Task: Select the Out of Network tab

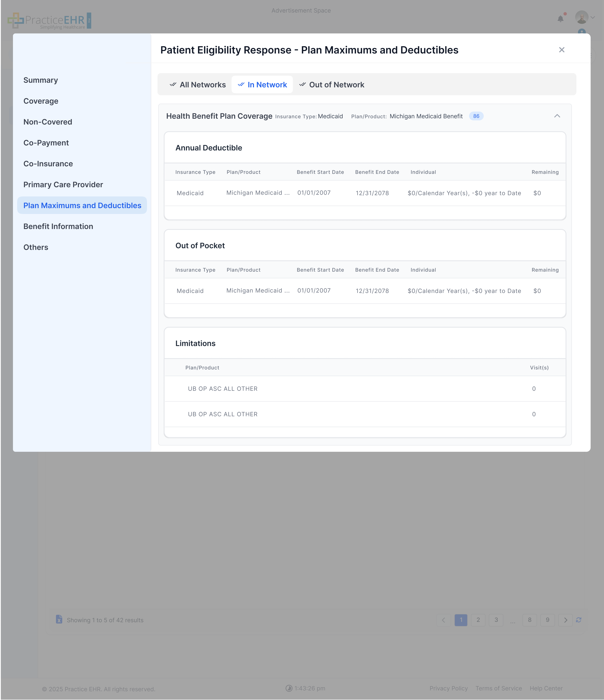Action: tap(331, 85)
